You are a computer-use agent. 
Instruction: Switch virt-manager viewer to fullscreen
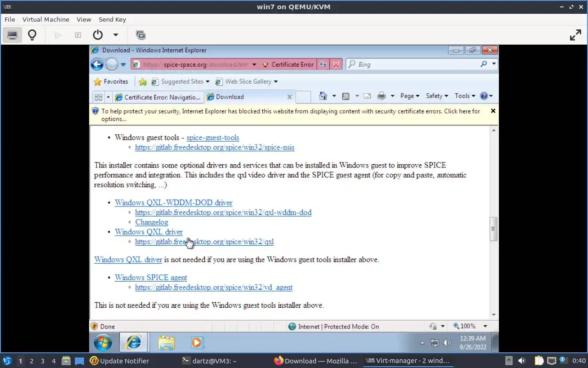(576, 35)
